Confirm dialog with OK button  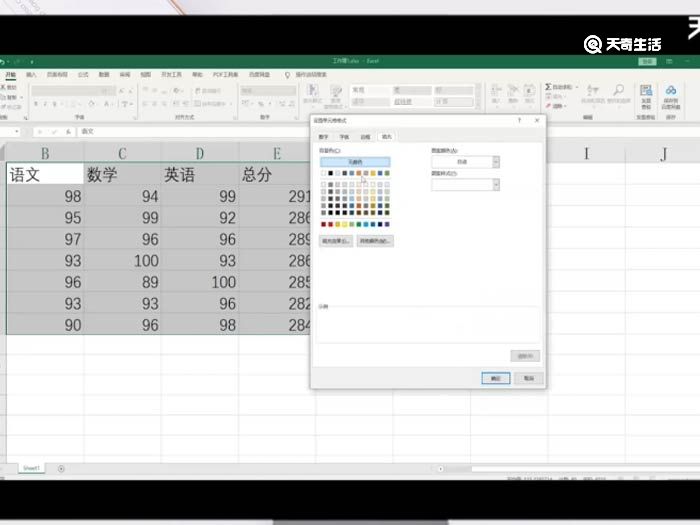(495, 379)
